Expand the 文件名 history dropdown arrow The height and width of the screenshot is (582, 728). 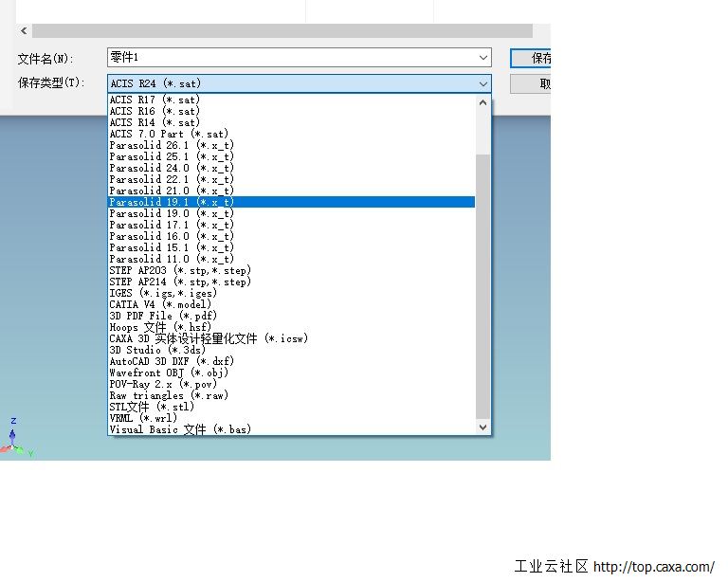(x=483, y=58)
